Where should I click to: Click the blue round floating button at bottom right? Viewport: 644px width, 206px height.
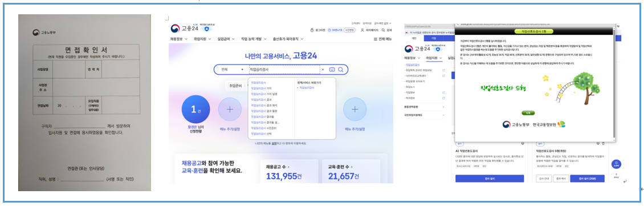pos(616,164)
